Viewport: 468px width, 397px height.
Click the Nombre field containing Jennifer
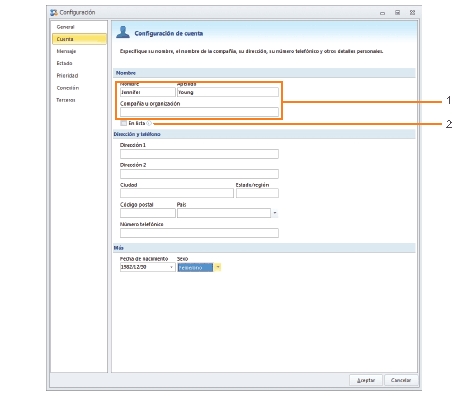click(148, 92)
